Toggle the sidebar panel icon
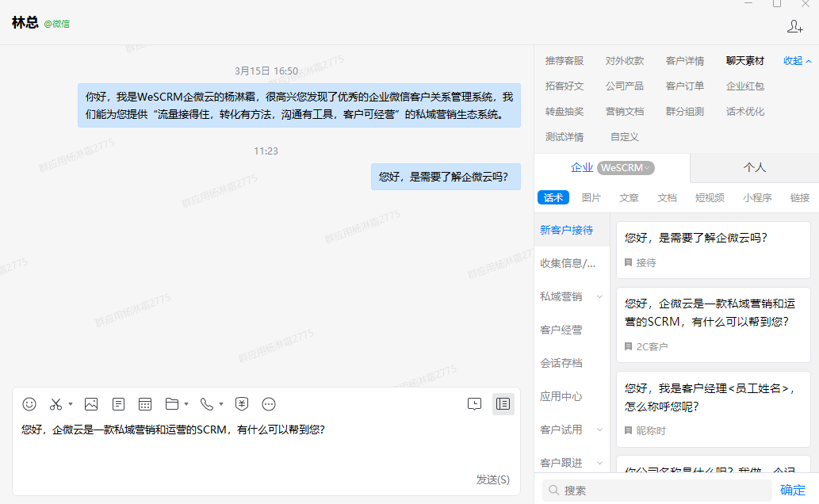The height and width of the screenshot is (504, 819). coord(503,403)
